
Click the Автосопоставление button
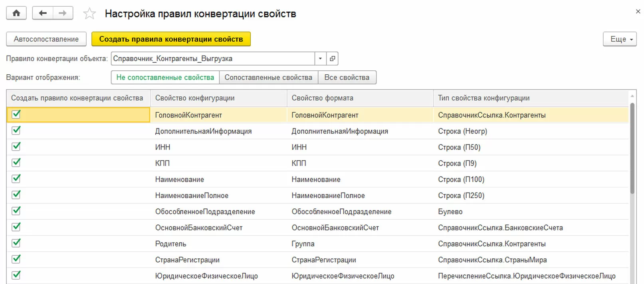coord(46,39)
